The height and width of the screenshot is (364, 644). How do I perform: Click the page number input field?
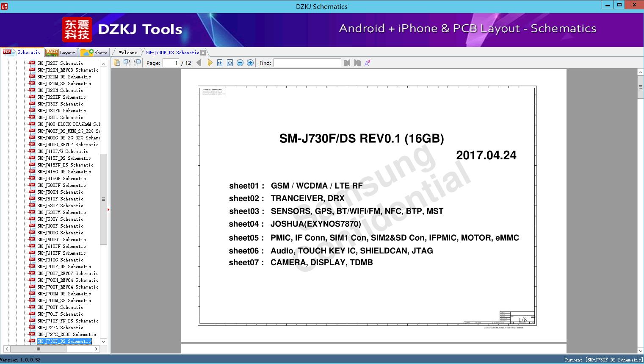(171, 63)
